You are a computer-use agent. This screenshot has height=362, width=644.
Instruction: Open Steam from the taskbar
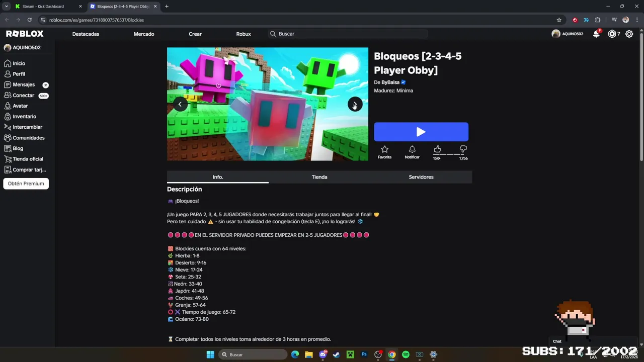[336, 354]
